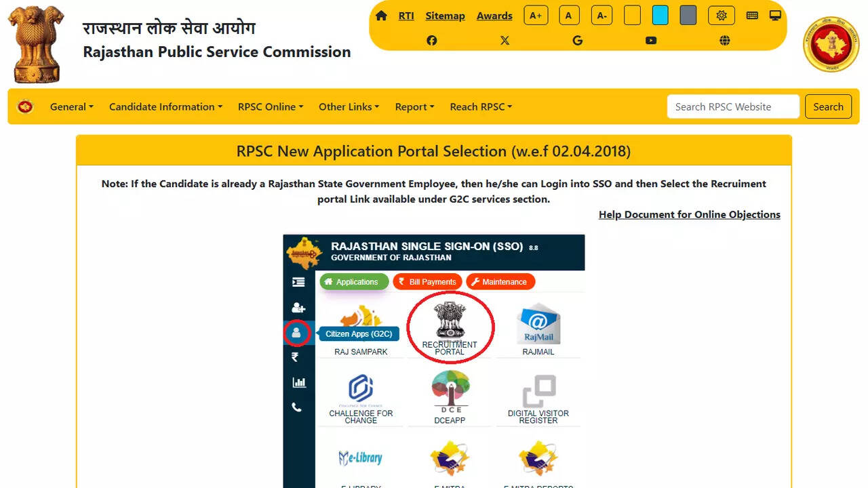This screenshot has height=488, width=868.
Task: Expand the Report dropdown
Action: click(414, 106)
